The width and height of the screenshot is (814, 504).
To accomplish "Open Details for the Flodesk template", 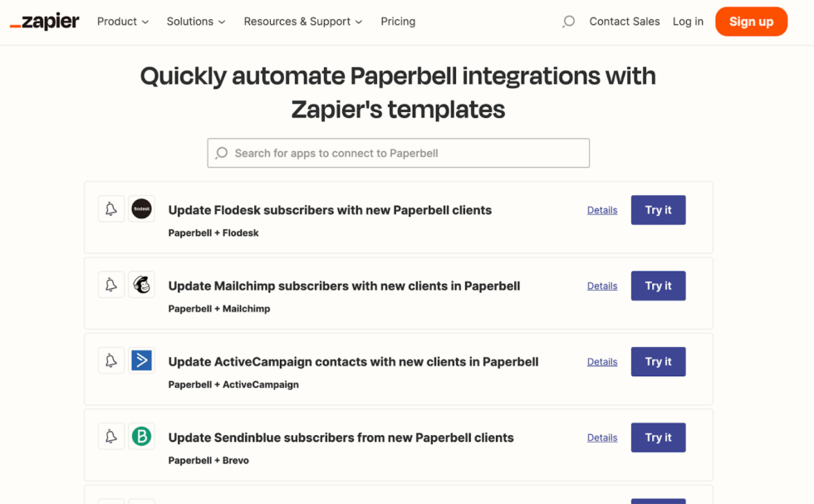I will pos(601,209).
